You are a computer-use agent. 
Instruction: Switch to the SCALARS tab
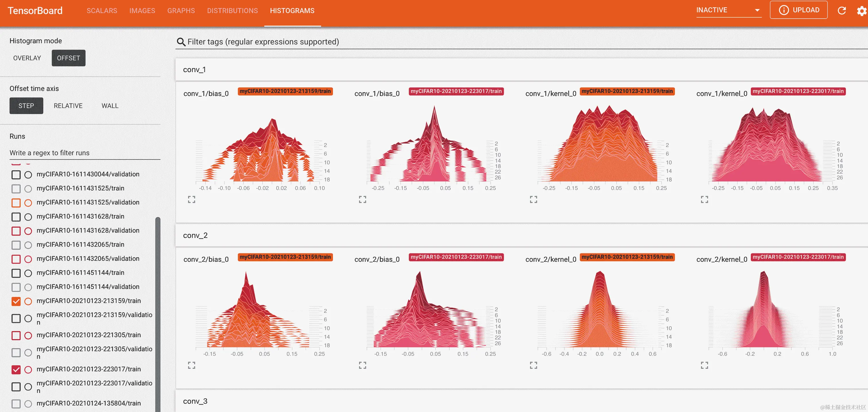pyautogui.click(x=102, y=11)
